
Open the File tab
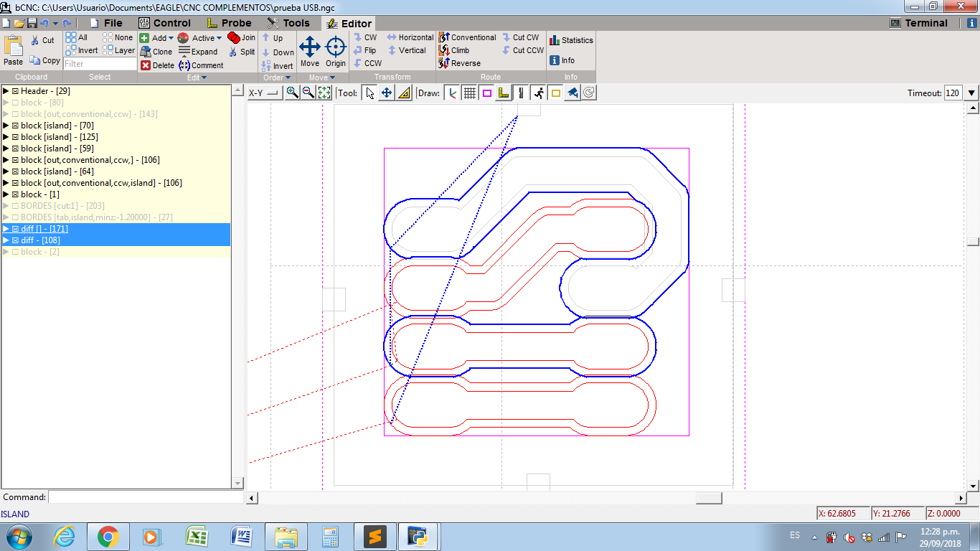tap(106, 23)
